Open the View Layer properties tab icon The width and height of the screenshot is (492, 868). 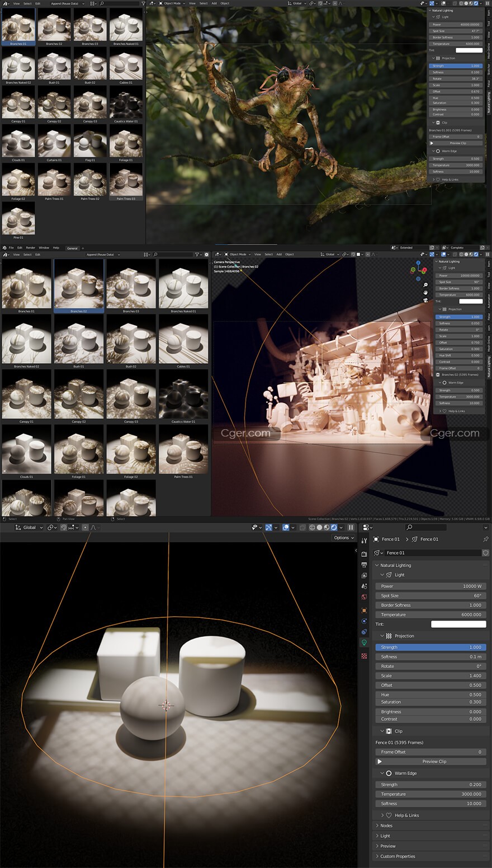[x=364, y=576]
